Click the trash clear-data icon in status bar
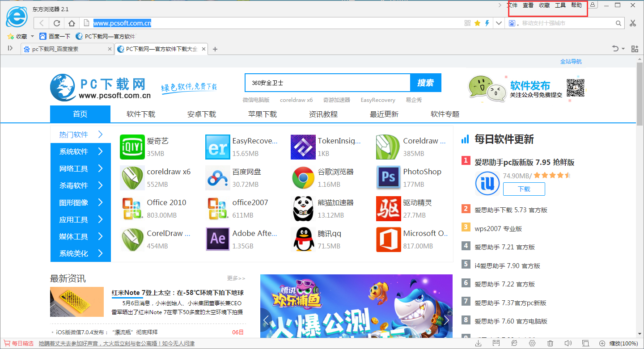Viewport: 644px width, 349px height. (x=550, y=343)
